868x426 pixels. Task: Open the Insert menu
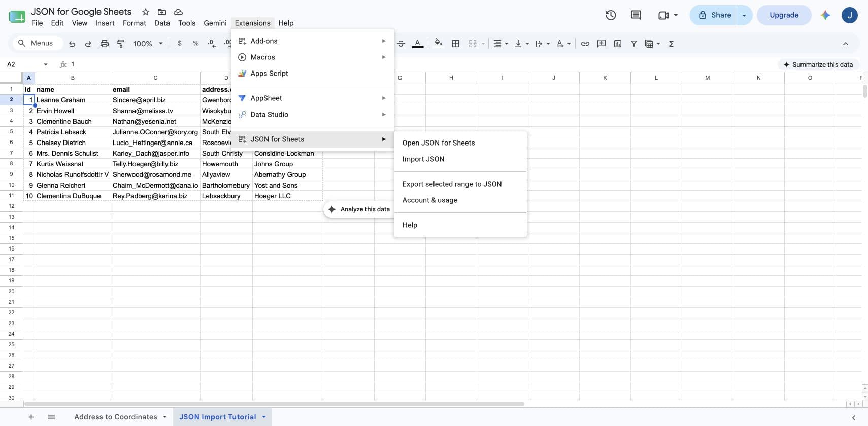click(105, 23)
